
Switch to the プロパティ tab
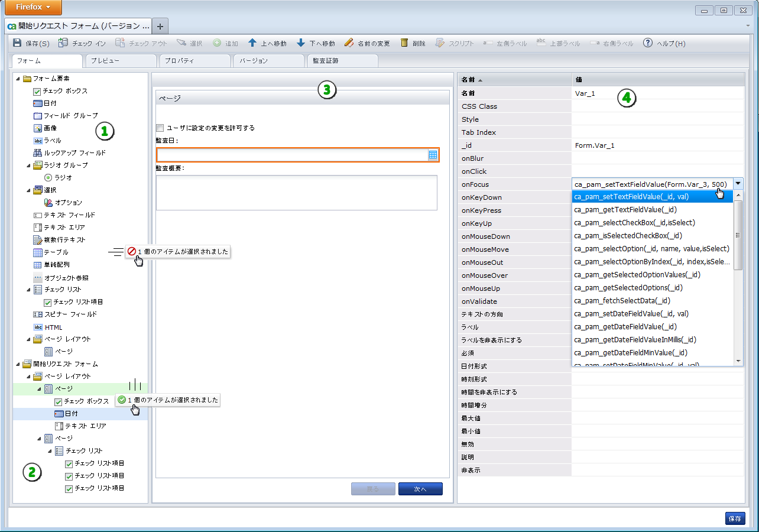[x=194, y=61]
